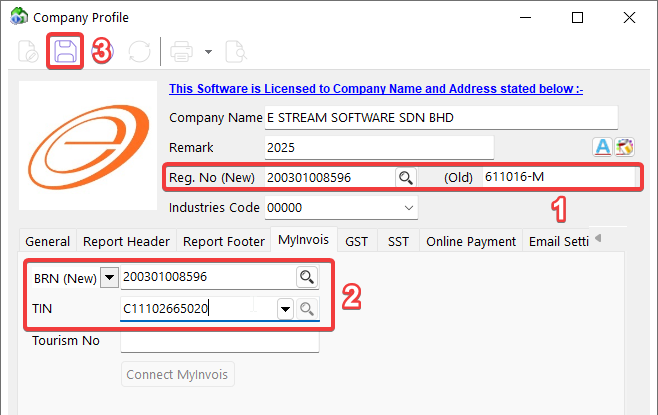
Task: Click the BRN search magnifier icon
Action: click(x=307, y=276)
